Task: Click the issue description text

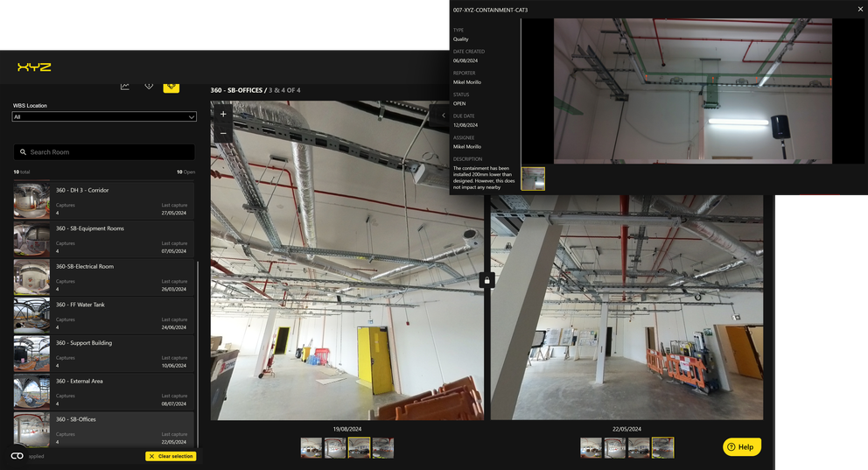Action: [484, 178]
